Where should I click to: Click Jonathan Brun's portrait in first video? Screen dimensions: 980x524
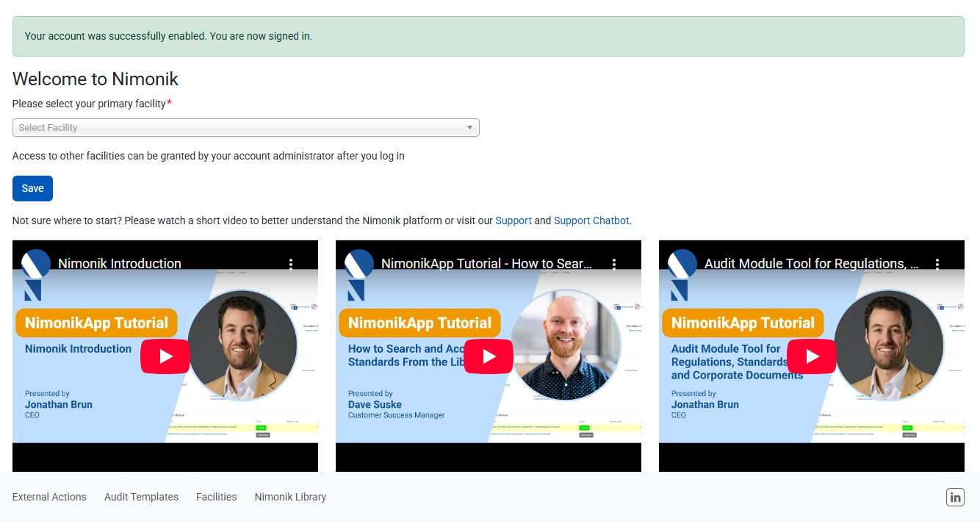(x=242, y=344)
